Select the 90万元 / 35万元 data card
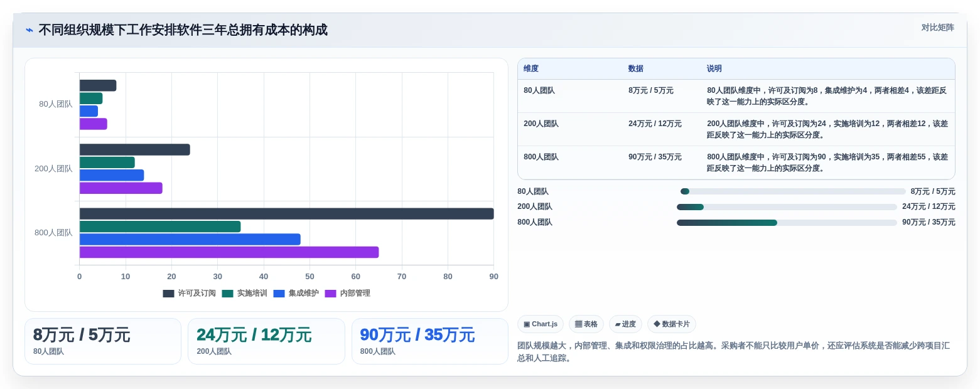This screenshot has width=980, height=389. tap(430, 341)
